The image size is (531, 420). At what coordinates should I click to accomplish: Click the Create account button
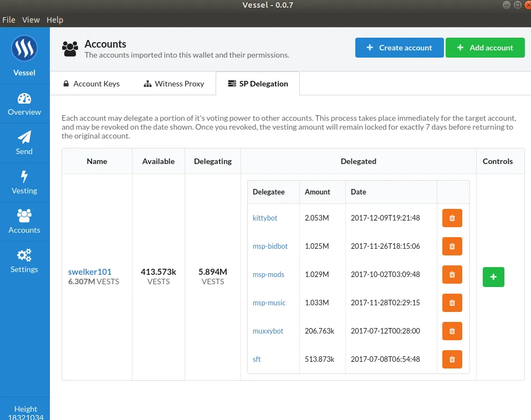pyautogui.click(x=399, y=48)
